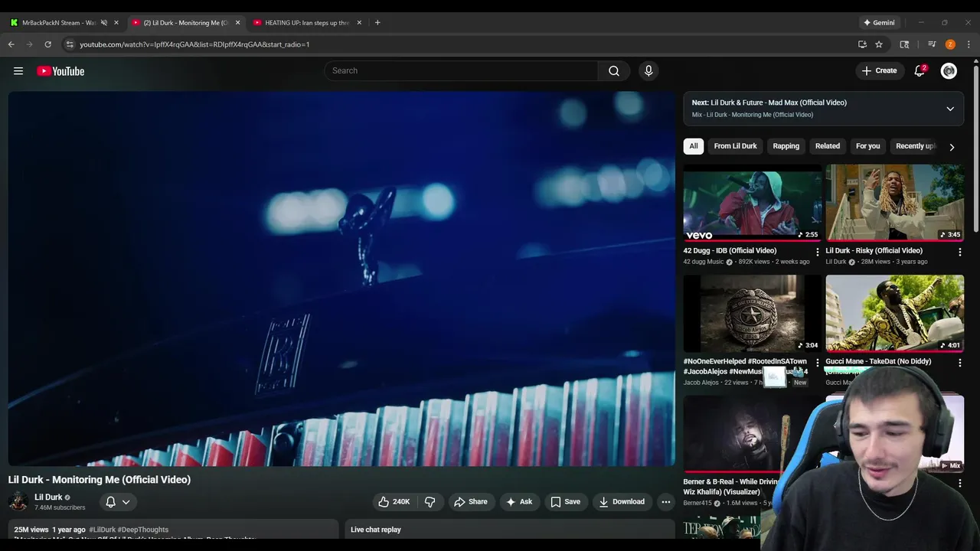Share the video
Screen dimensions: 980x551
(x=470, y=502)
